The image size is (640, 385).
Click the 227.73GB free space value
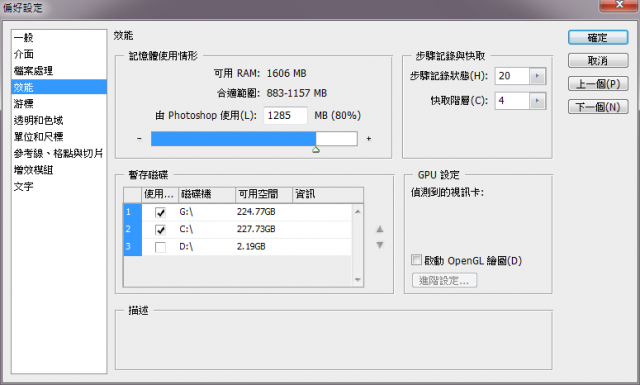click(x=256, y=229)
